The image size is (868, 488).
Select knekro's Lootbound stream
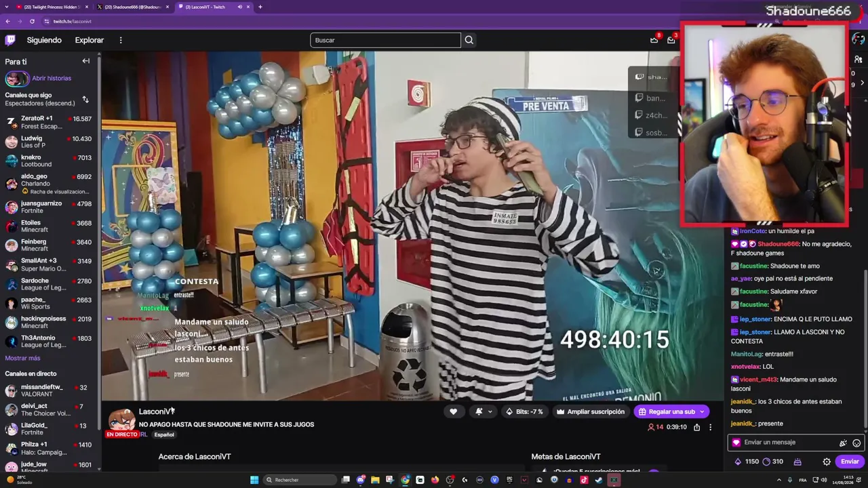coord(49,161)
